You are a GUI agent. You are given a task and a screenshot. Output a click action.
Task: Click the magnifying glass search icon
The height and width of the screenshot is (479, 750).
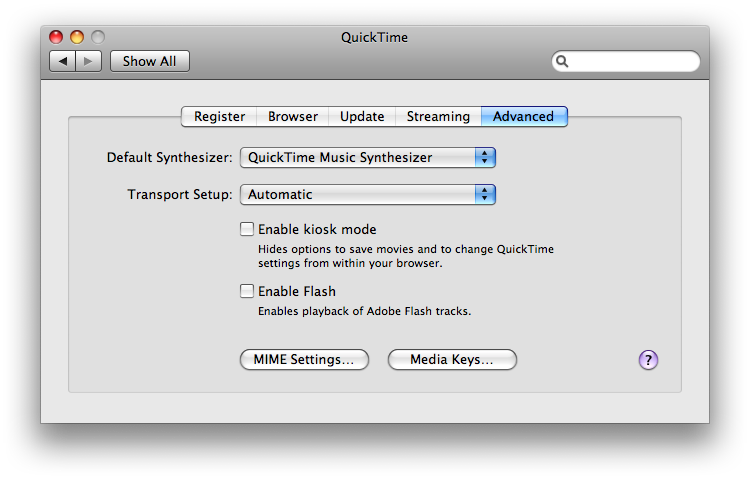(562, 61)
